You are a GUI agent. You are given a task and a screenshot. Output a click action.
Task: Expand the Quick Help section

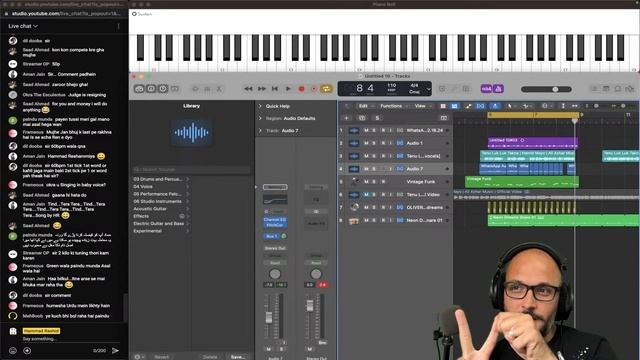(260, 106)
